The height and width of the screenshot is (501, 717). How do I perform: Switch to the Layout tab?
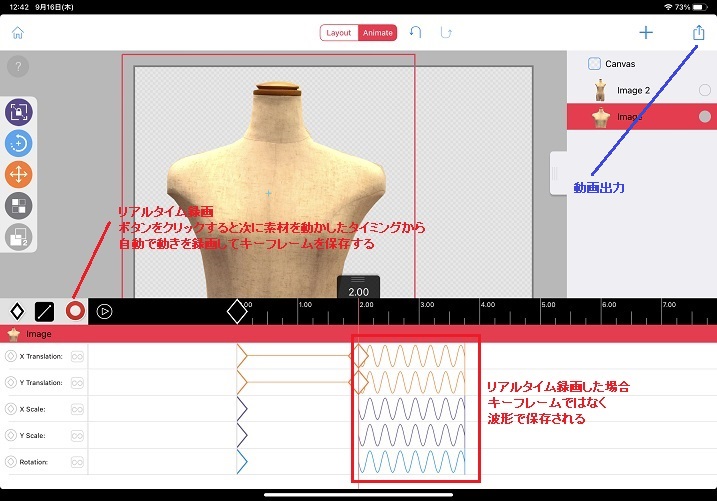coord(339,32)
